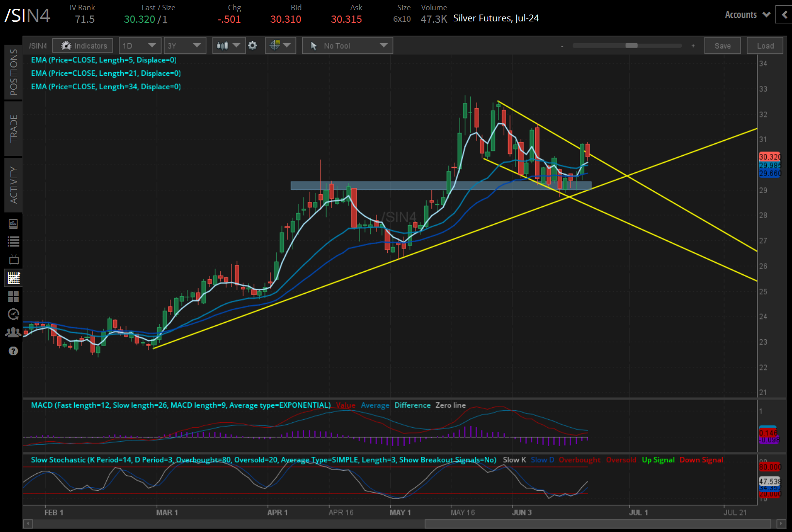
Task: Save the chart layout
Action: (723, 46)
